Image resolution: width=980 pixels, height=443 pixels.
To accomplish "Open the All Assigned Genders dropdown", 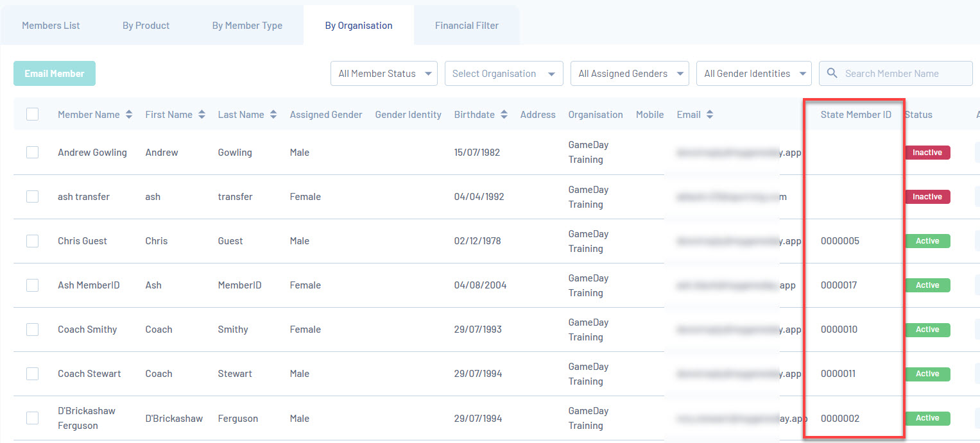I will [630, 74].
